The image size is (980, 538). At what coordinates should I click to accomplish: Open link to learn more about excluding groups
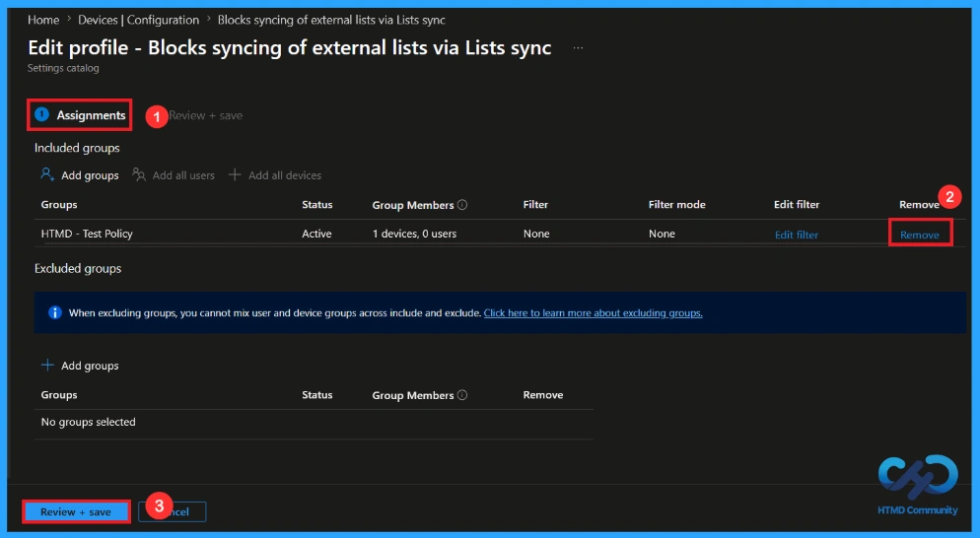594,313
